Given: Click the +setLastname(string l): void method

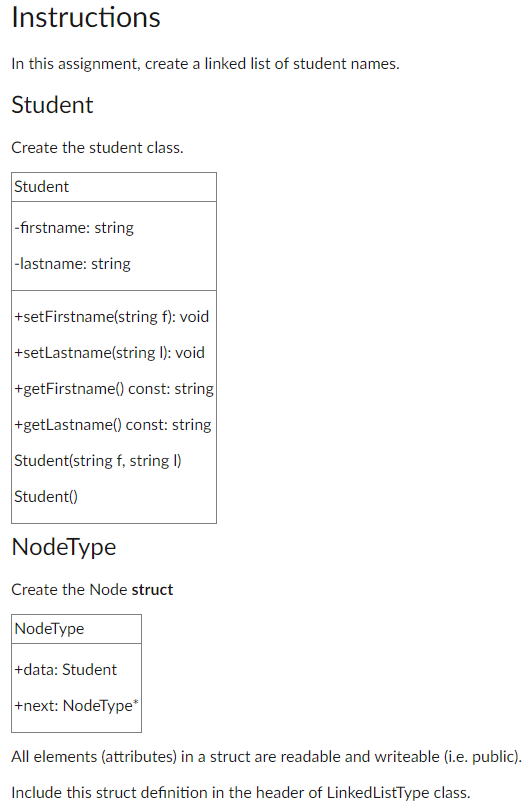Looking at the screenshot, I should 110,353.
